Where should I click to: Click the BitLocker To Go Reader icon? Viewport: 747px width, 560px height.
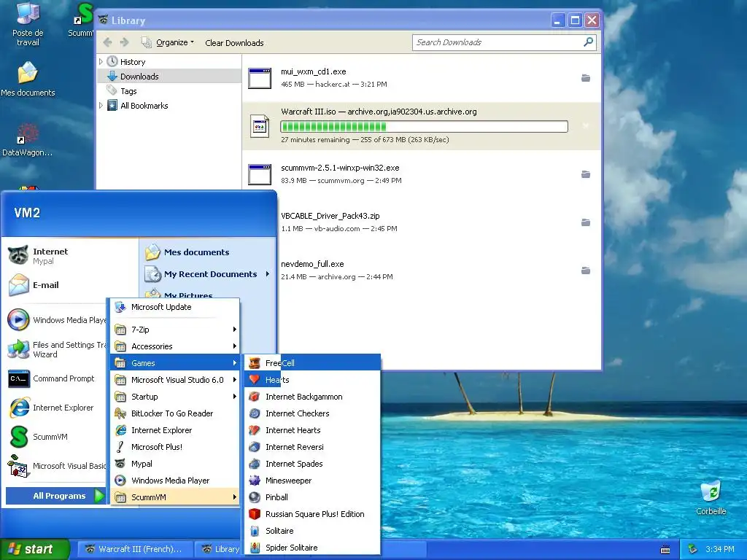pos(120,413)
